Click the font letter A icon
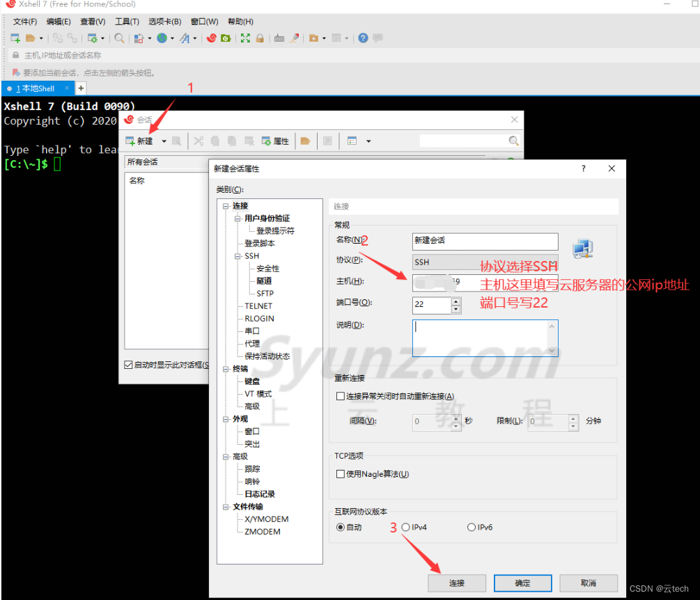Viewport: 700px width, 600px height. [185, 38]
